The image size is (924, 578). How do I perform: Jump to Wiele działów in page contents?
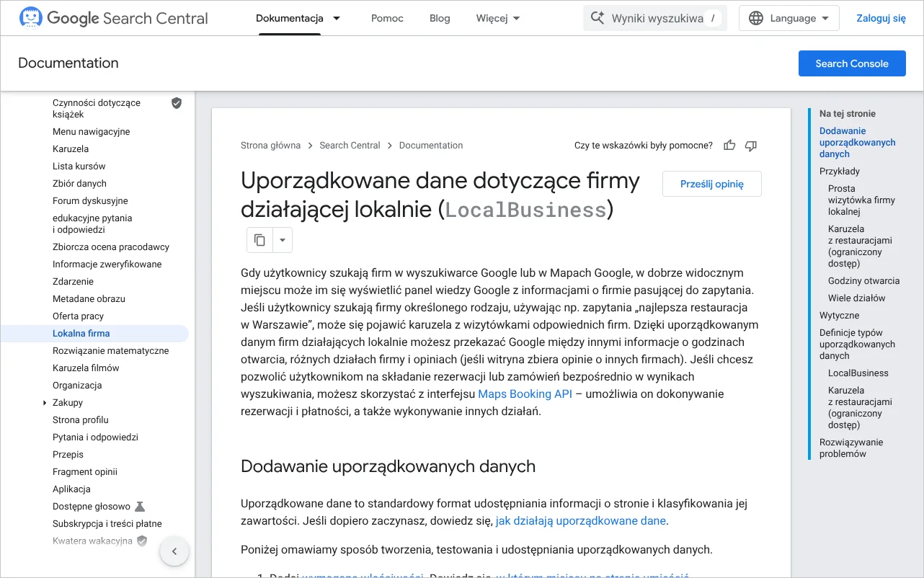(x=856, y=298)
